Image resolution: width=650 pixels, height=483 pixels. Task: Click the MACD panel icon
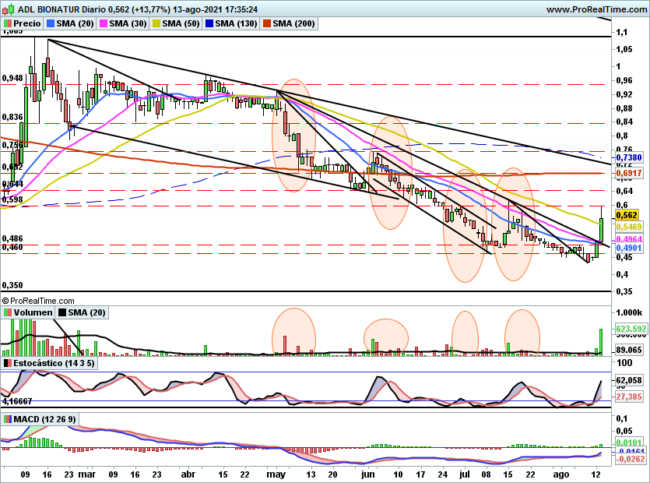click(7, 420)
